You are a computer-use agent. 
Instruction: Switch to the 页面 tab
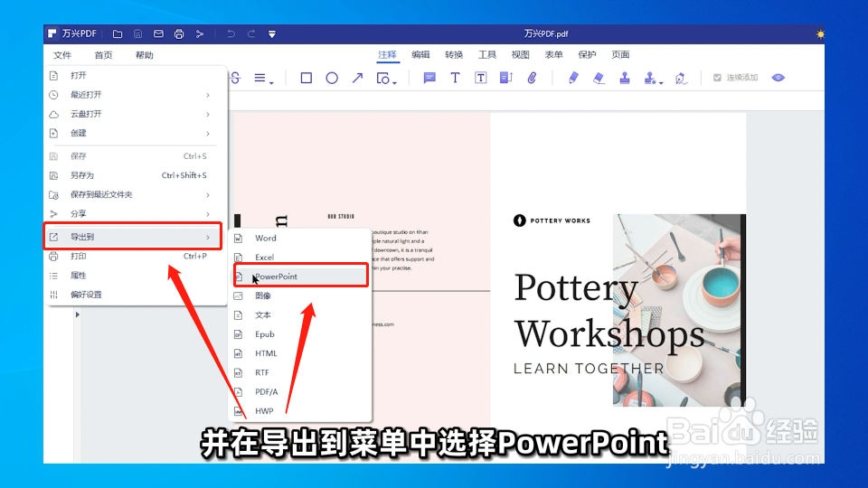point(620,55)
